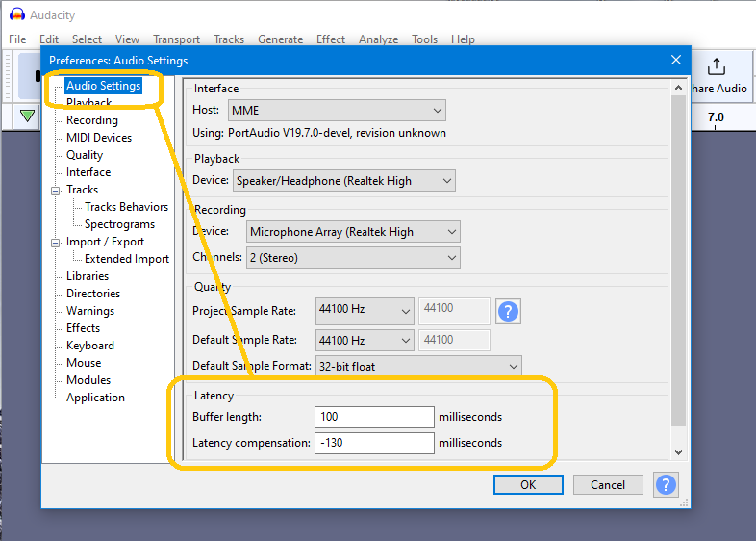
Task: Open the File menu
Action: 17,39
